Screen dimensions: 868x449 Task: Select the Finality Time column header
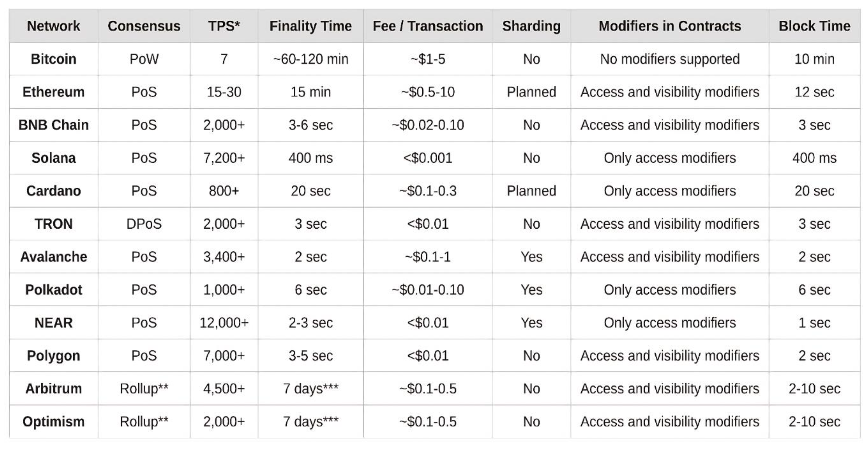tap(311, 26)
